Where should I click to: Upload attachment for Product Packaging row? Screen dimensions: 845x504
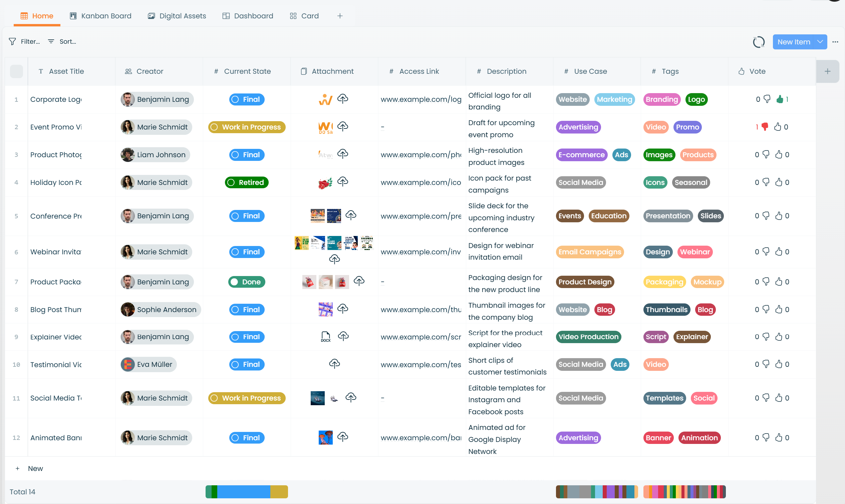click(x=359, y=281)
